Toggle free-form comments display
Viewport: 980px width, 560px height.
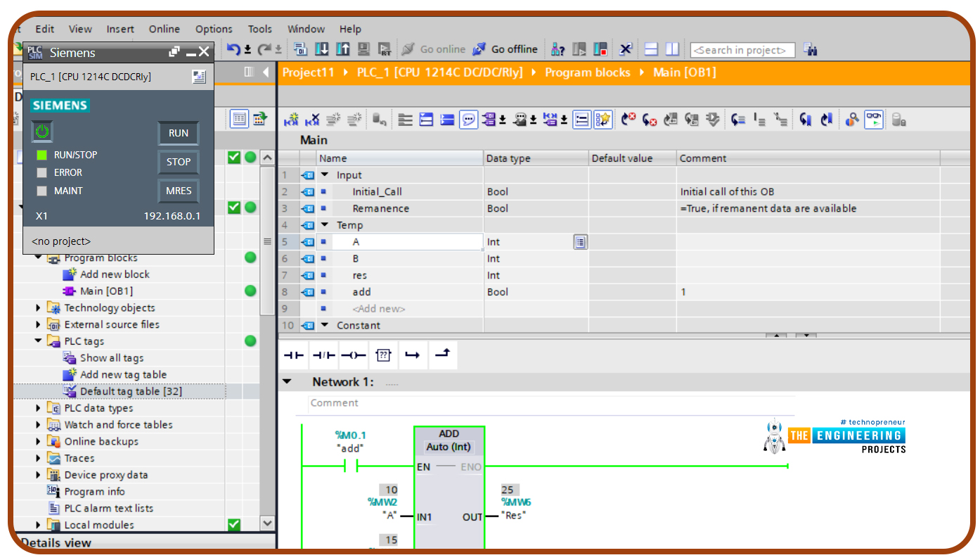[468, 120]
